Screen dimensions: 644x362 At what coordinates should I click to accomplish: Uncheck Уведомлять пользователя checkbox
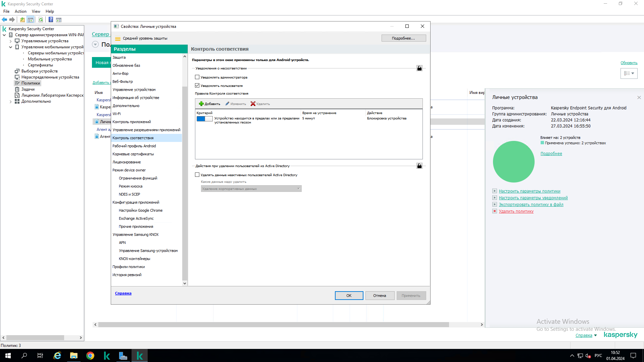(x=197, y=86)
